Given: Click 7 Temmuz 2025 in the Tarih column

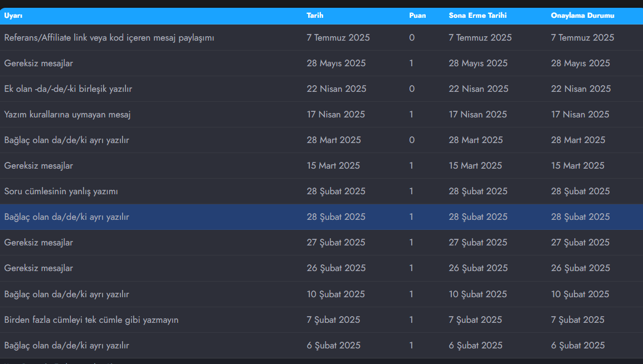Looking at the screenshot, I should click(338, 38).
